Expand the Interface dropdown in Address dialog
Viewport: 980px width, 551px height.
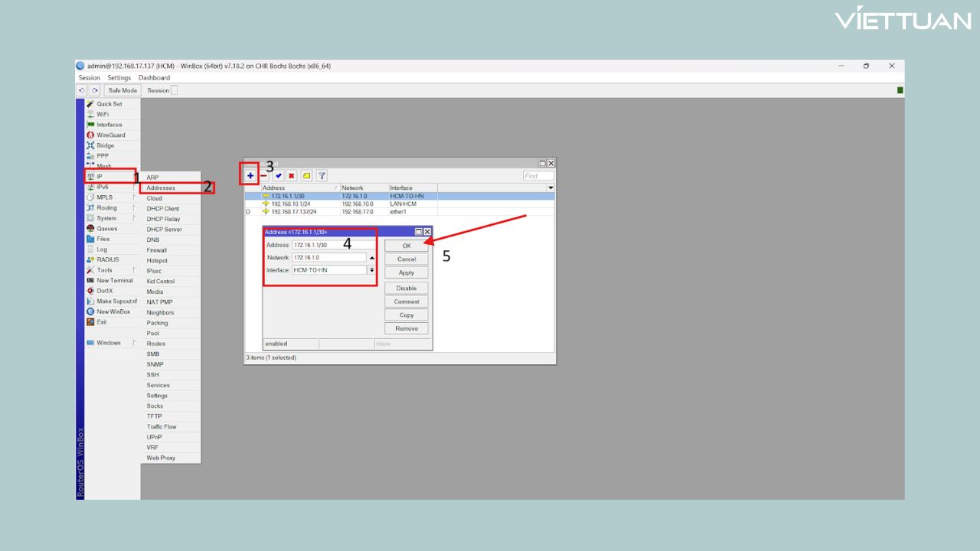(372, 270)
